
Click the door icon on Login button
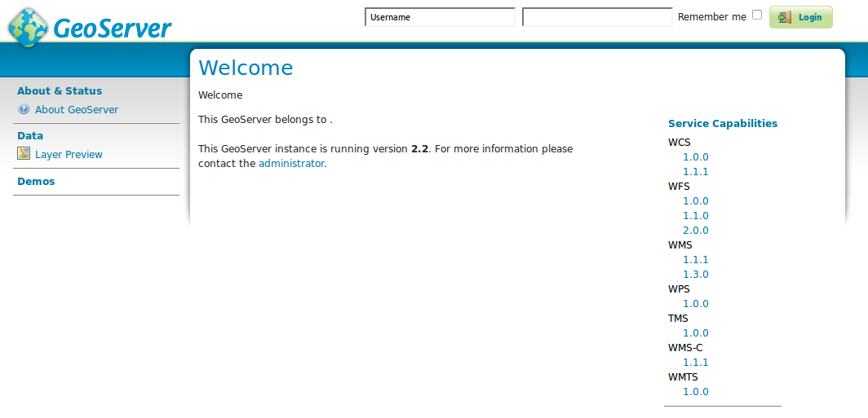click(x=785, y=17)
